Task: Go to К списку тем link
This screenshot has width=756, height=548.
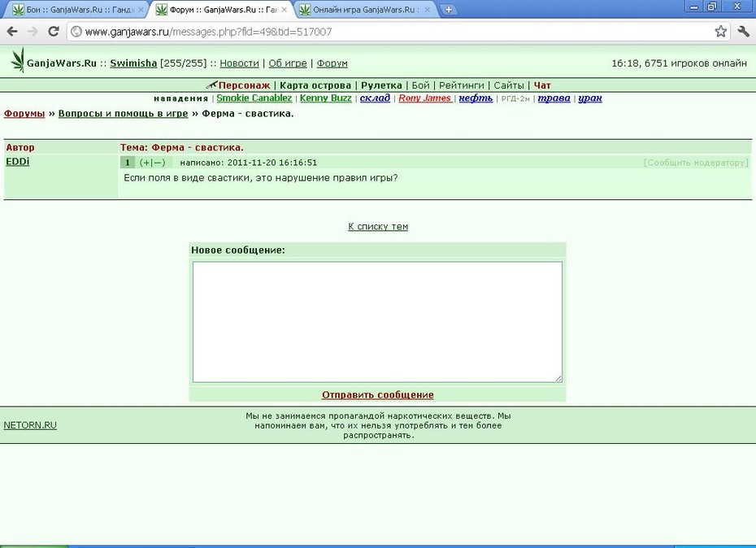Action: click(378, 226)
